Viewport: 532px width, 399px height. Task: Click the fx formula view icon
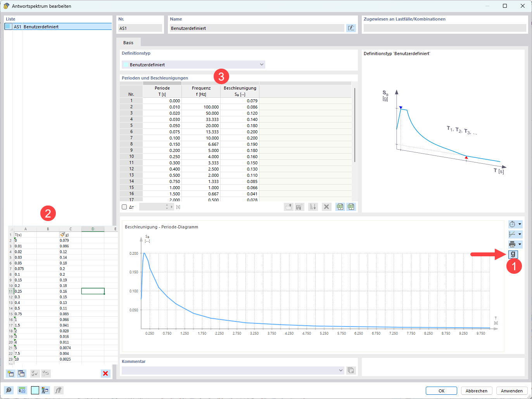point(59,390)
